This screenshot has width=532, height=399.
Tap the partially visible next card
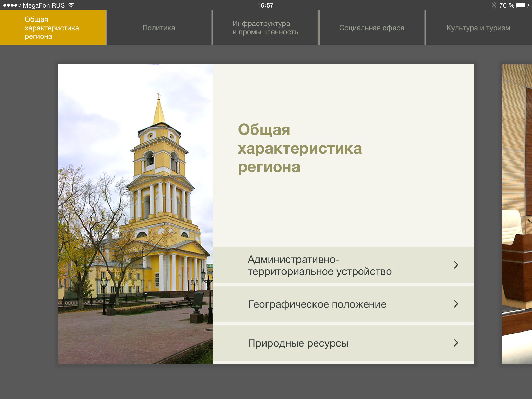pyautogui.click(x=517, y=214)
